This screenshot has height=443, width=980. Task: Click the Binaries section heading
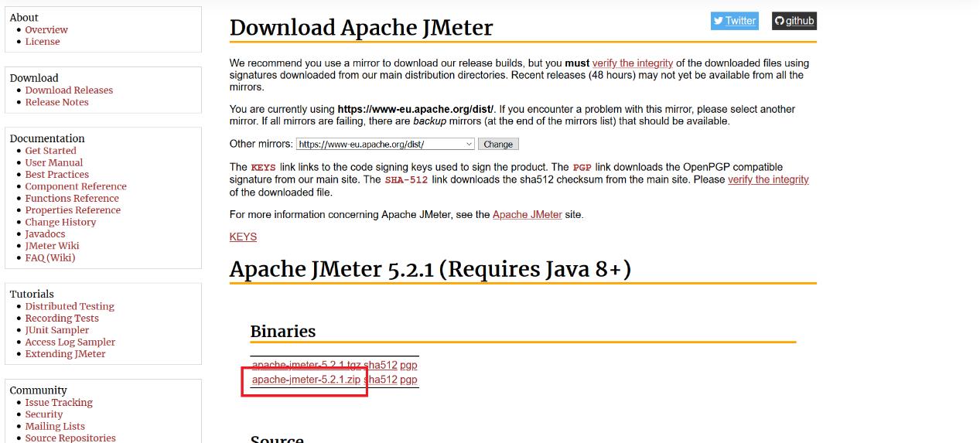[x=283, y=331]
